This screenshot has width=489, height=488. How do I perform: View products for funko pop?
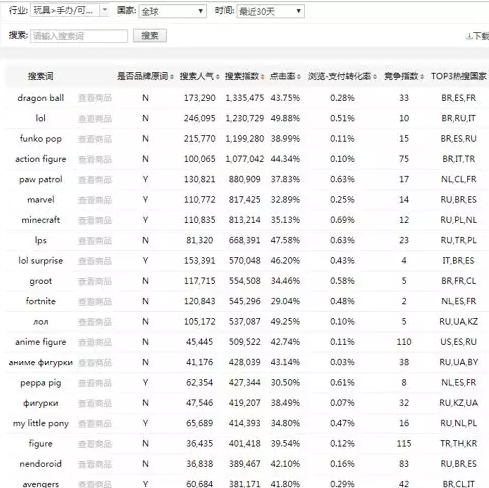click(x=95, y=139)
